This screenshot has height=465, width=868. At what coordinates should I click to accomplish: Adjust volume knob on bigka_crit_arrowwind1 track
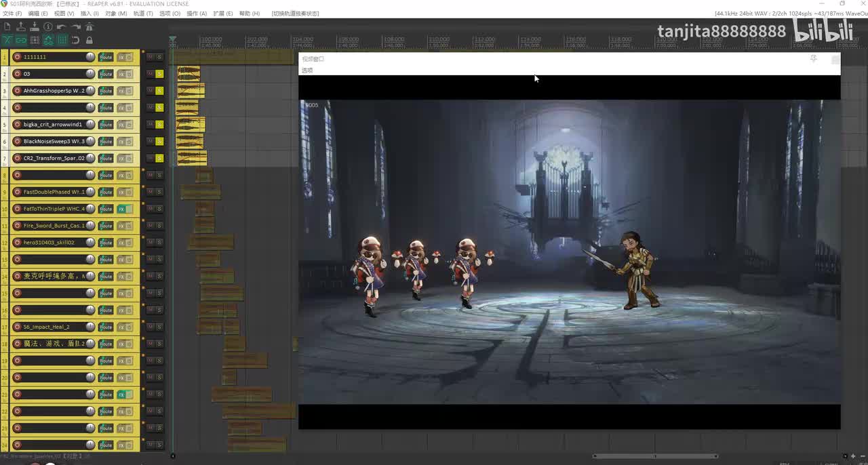coord(90,125)
